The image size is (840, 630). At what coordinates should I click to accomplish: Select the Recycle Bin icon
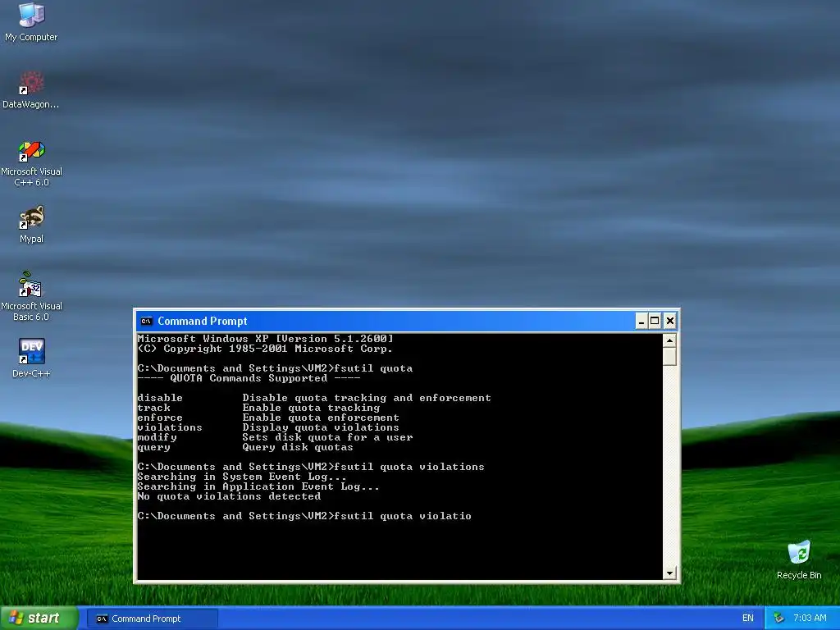click(799, 560)
